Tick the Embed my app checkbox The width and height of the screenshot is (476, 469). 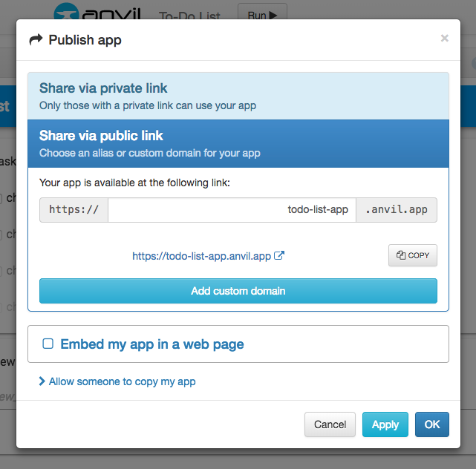coord(48,344)
